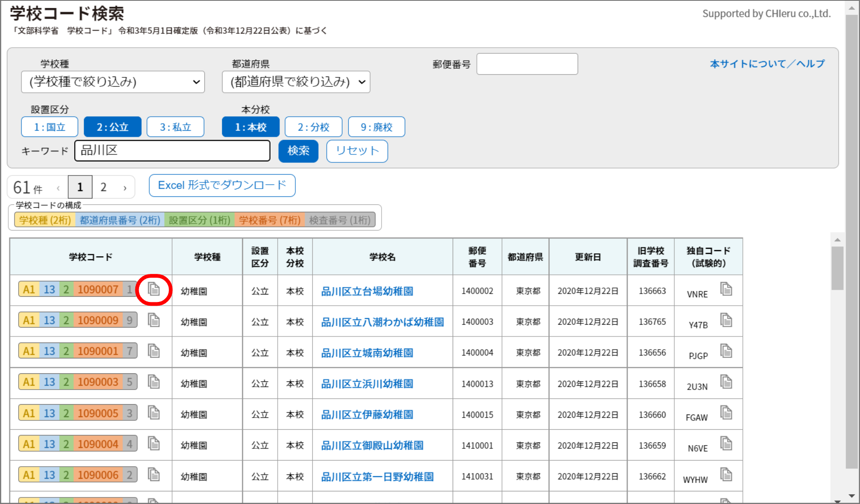
Task: Focus the 郵便番号 input field
Action: [x=527, y=64]
